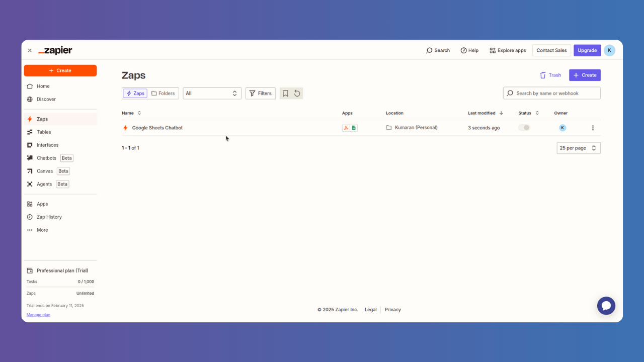Open Search in the top bar
This screenshot has width=644, height=362.
click(x=438, y=50)
